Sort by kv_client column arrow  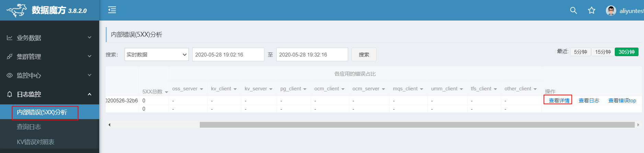point(235,89)
